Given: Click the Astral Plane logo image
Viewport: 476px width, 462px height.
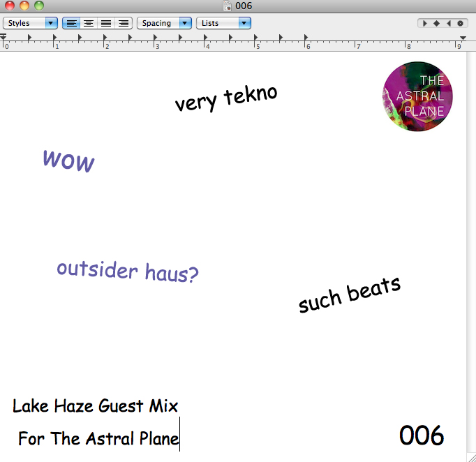Looking at the screenshot, I should point(417,96).
